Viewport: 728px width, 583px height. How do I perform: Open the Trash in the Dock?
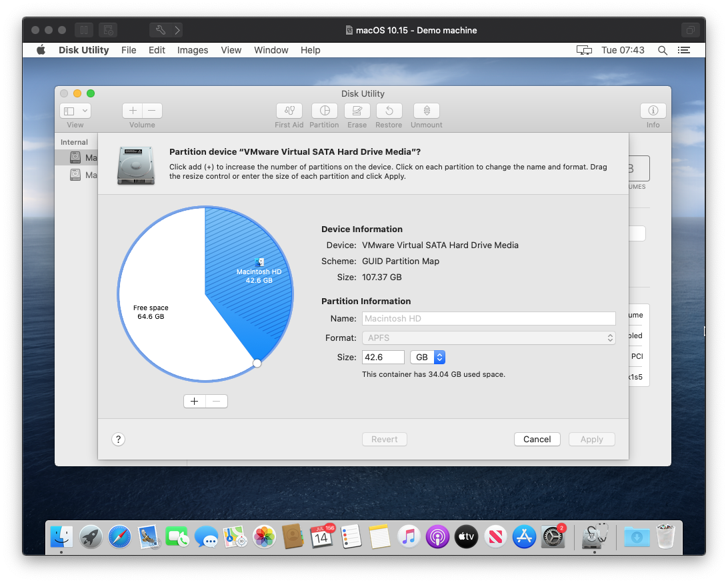point(665,537)
